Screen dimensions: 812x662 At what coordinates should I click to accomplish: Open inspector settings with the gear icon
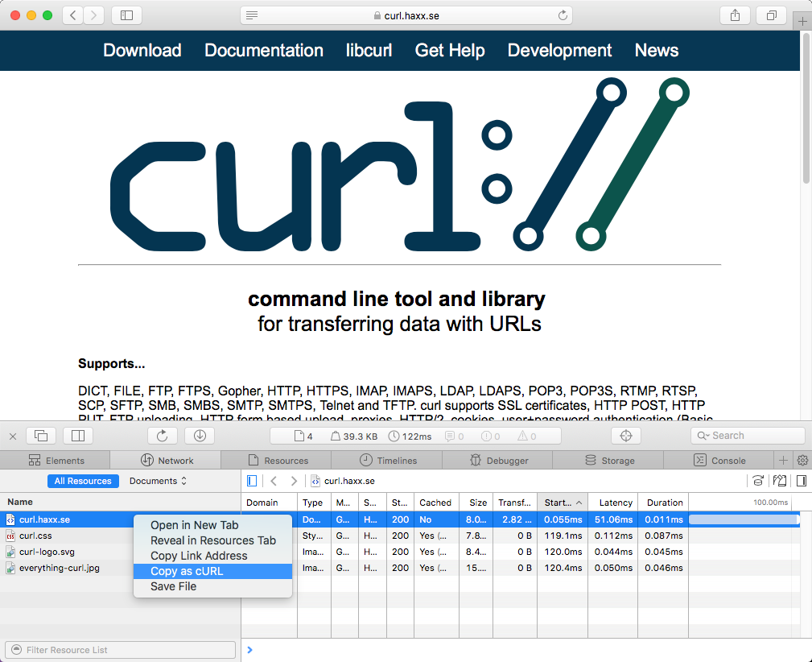(802, 459)
